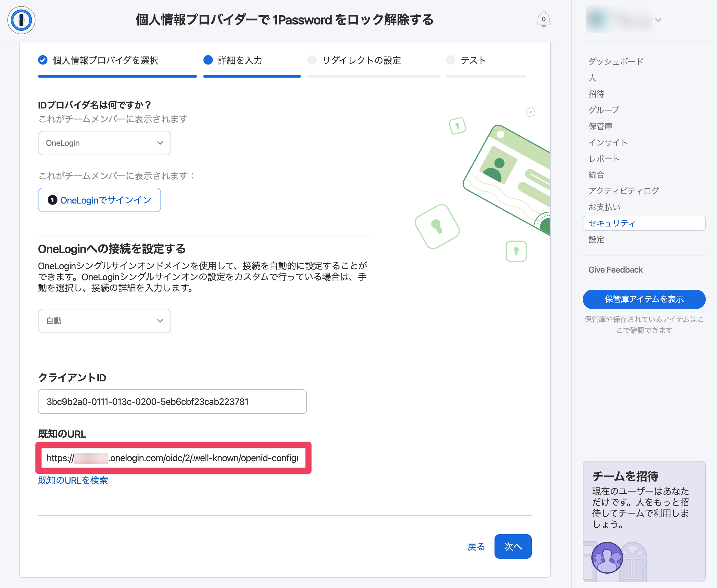The height and width of the screenshot is (588, 717).
Task: Click the checkmark on completed first step
Action: 43,60
